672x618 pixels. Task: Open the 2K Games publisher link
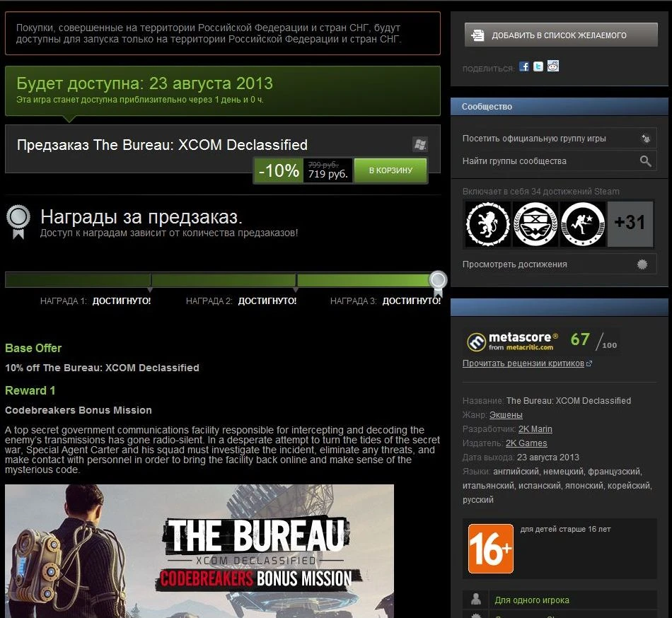pyautogui.click(x=526, y=443)
